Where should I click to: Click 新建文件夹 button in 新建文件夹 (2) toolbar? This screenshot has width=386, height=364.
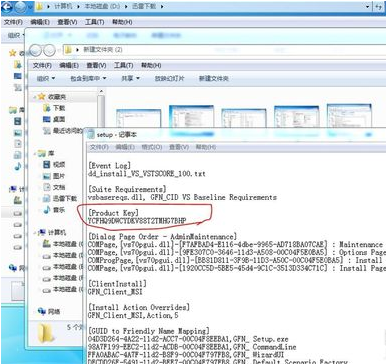pyautogui.click(x=214, y=79)
